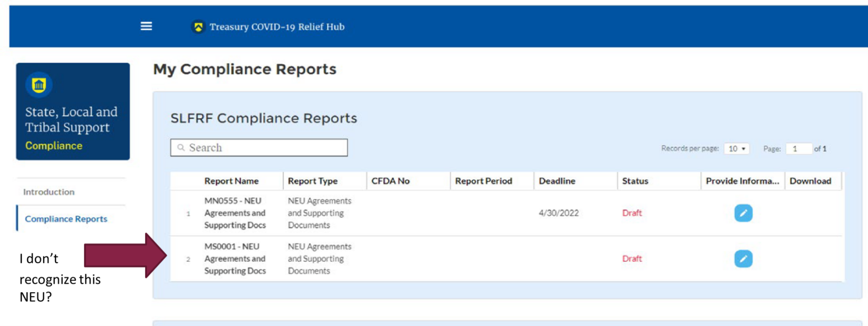868x326 pixels.
Task: Click the Draft status of MS0001 row
Action: click(x=632, y=259)
